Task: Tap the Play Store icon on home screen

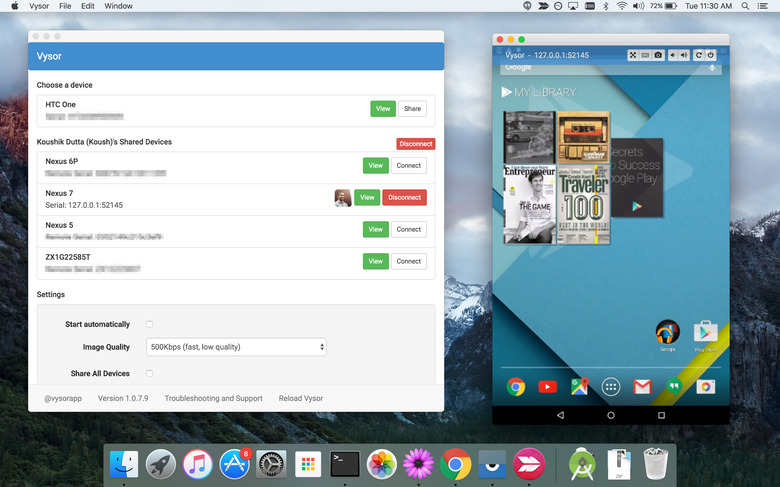Action: tap(705, 332)
